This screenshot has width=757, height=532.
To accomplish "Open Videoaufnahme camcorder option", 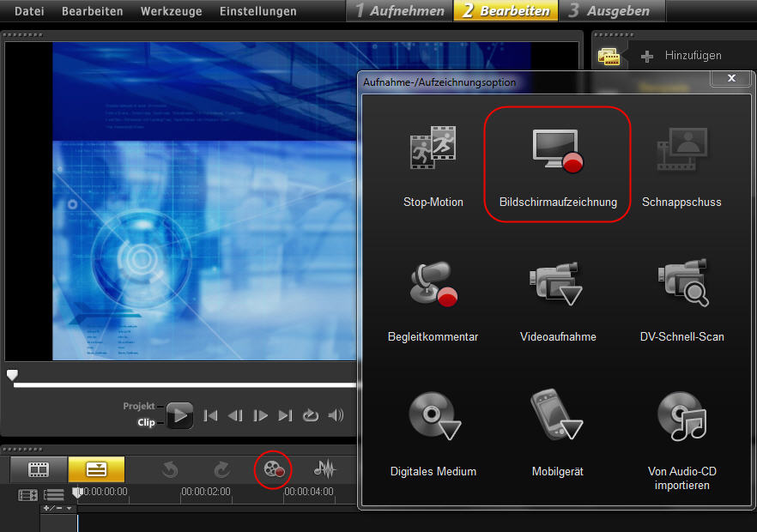I will coord(557,284).
